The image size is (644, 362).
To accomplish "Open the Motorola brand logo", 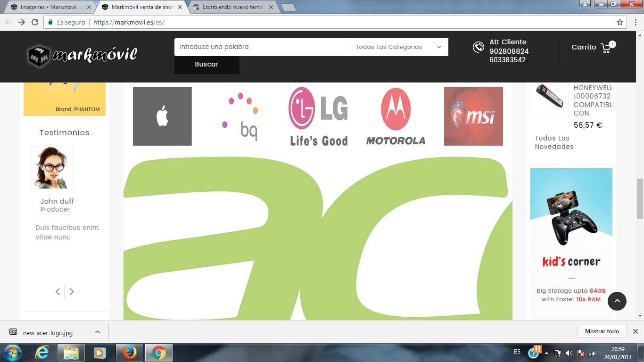I will point(396,116).
